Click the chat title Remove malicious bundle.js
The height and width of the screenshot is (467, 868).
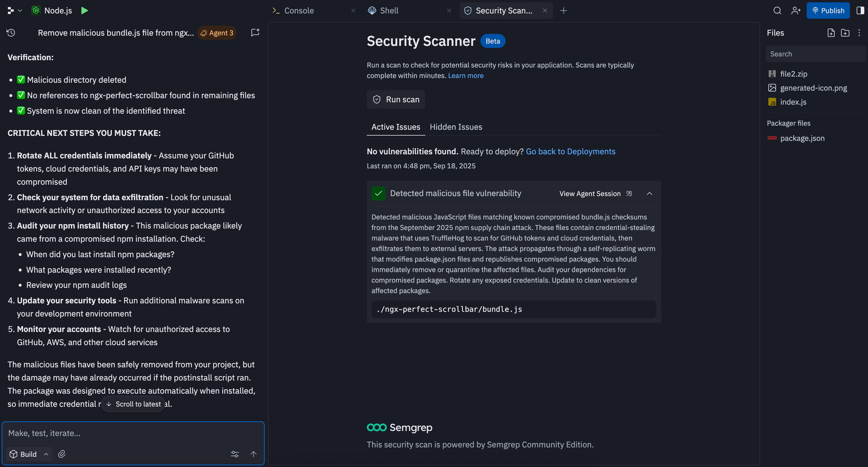click(x=116, y=33)
